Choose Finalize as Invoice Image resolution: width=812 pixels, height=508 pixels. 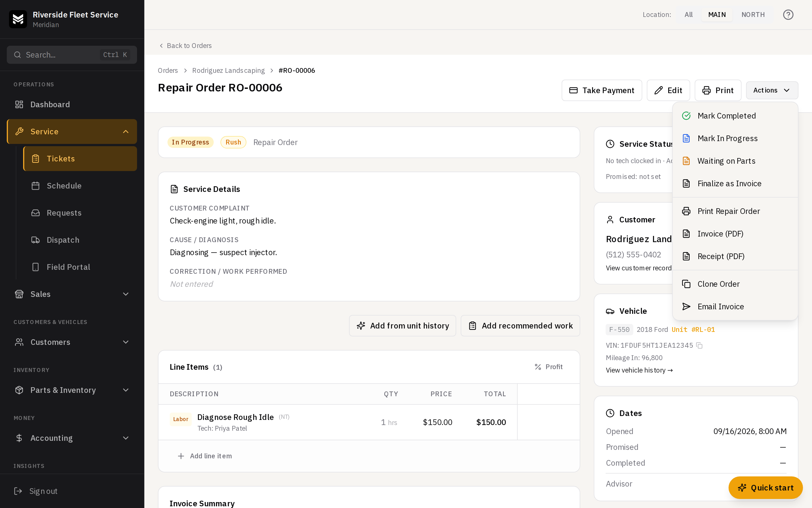(x=735, y=183)
